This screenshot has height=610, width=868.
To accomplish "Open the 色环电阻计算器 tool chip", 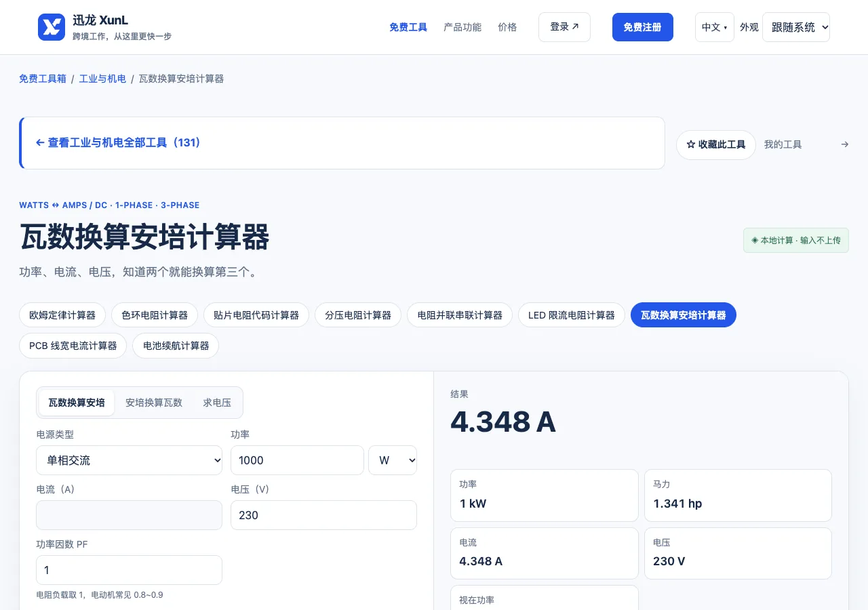I will [155, 315].
